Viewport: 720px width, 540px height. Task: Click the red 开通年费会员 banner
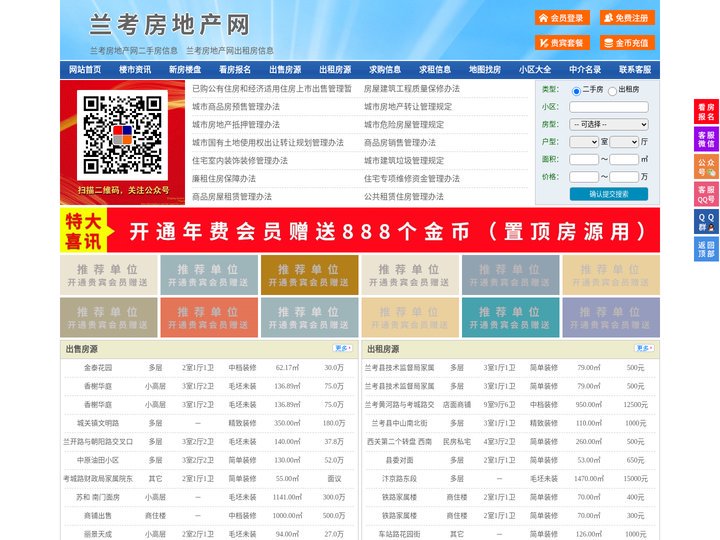[x=360, y=230]
